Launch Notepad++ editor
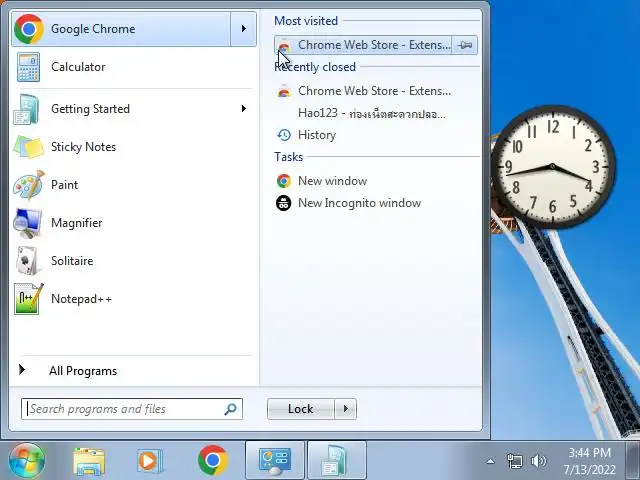Screen dimensions: 640x480 [x=133, y=299]
